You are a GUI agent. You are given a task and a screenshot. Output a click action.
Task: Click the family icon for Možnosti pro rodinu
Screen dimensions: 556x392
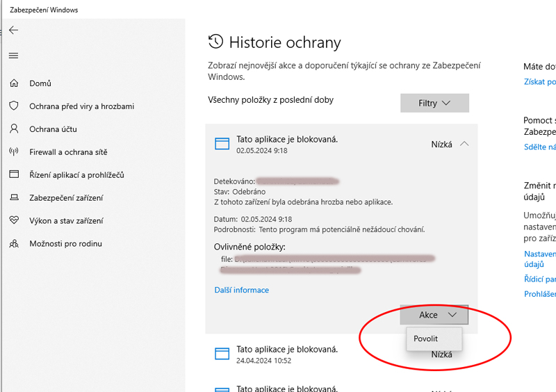pos(14,243)
